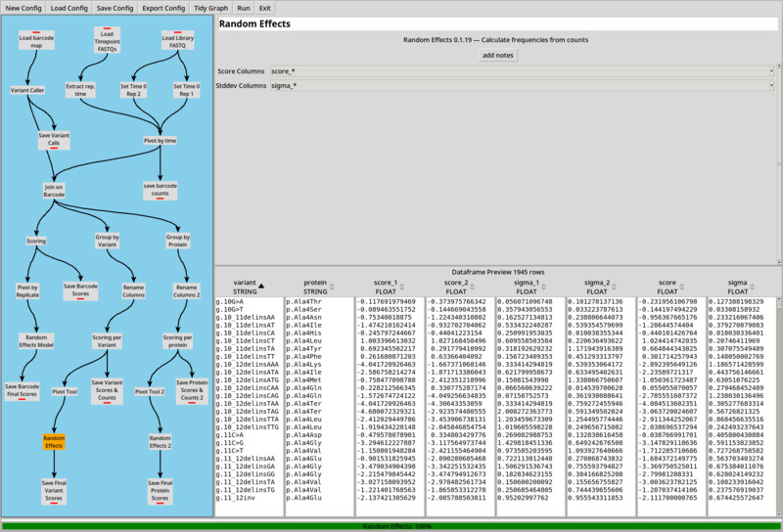Viewport: 783px width, 532px height.
Task: Select the Save Barcode Scores node
Action: pyautogui.click(x=80, y=290)
